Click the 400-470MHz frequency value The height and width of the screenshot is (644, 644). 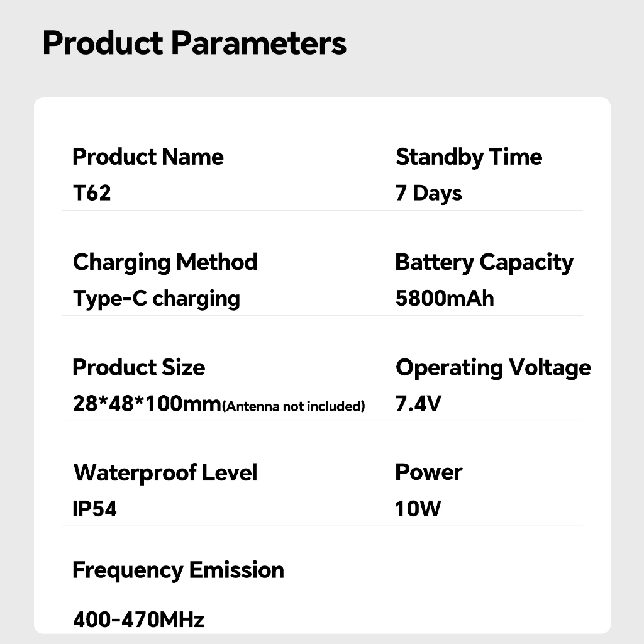coord(138,620)
